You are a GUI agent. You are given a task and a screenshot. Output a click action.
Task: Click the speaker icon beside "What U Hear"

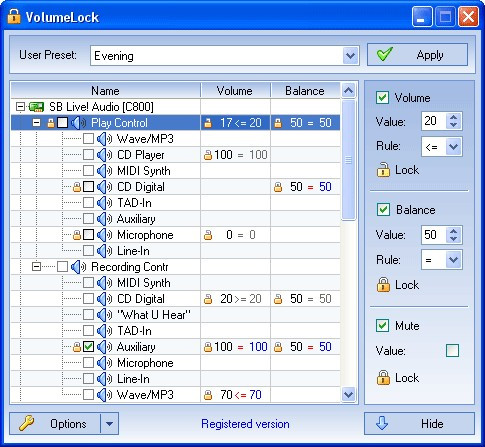coord(104,315)
